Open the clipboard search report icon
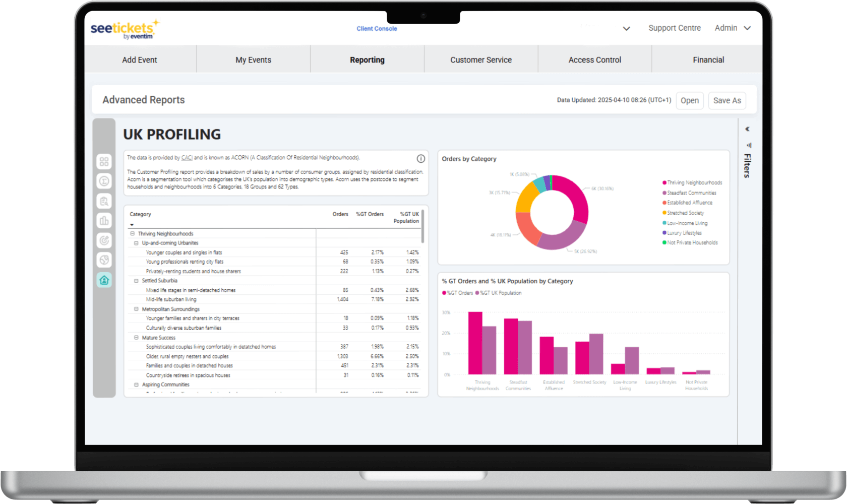The image size is (847, 504). 104,201
